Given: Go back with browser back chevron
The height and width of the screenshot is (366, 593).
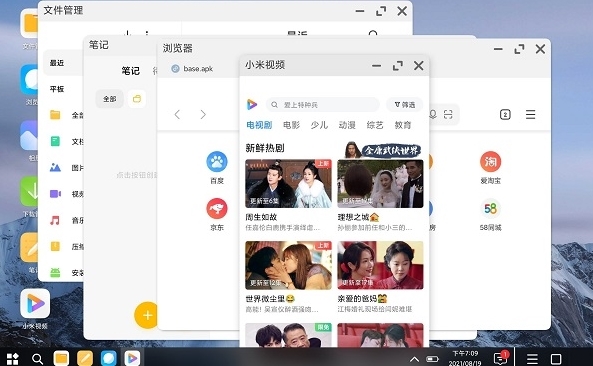Looking at the screenshot, I should pyautogui.click(x=177, y=115).
